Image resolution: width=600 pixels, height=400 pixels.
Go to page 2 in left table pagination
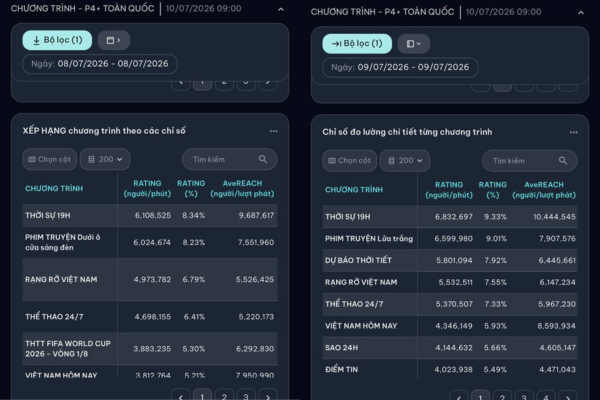pos(224,396)
